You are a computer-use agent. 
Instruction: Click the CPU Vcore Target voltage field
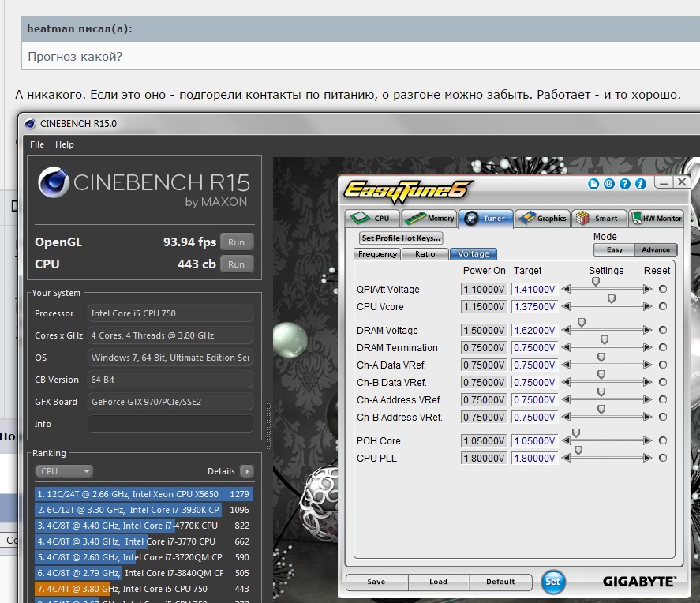(x=534, y=307)
